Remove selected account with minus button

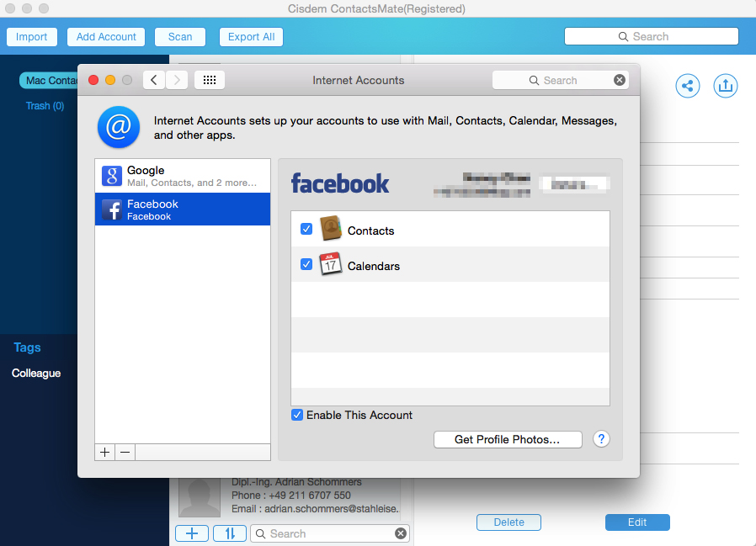tap(125, 452)
